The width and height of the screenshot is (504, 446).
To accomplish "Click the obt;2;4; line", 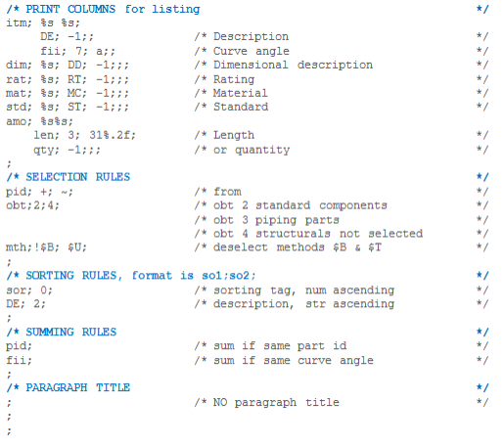I will [32, 205].
